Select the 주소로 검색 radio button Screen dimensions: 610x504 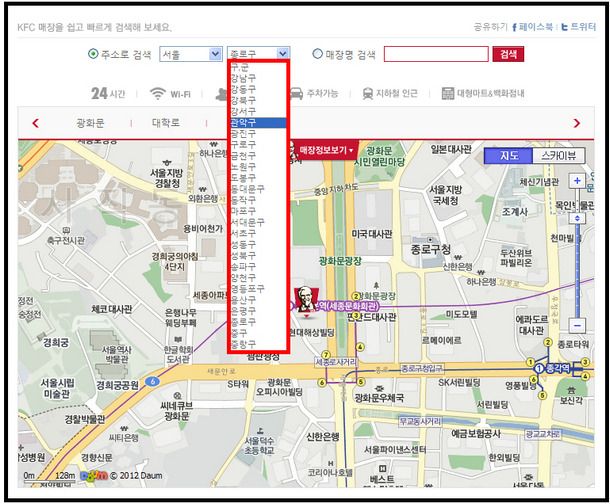[x=93, y=54]
